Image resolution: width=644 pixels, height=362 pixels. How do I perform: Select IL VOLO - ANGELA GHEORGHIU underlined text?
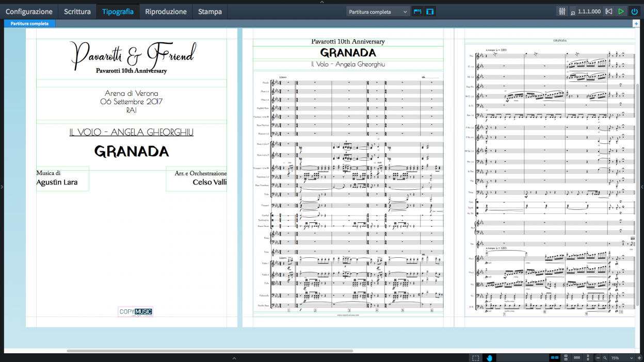(132, 133)
